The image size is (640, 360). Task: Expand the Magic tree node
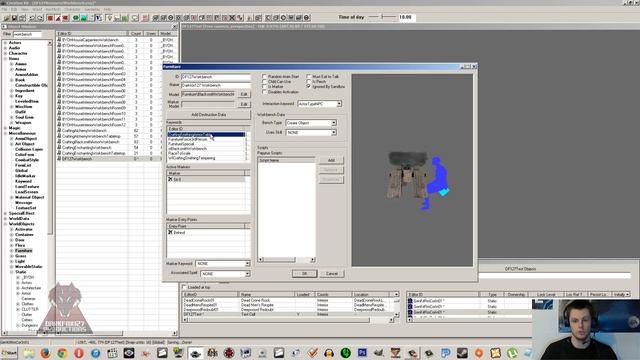tap(5, 128)
